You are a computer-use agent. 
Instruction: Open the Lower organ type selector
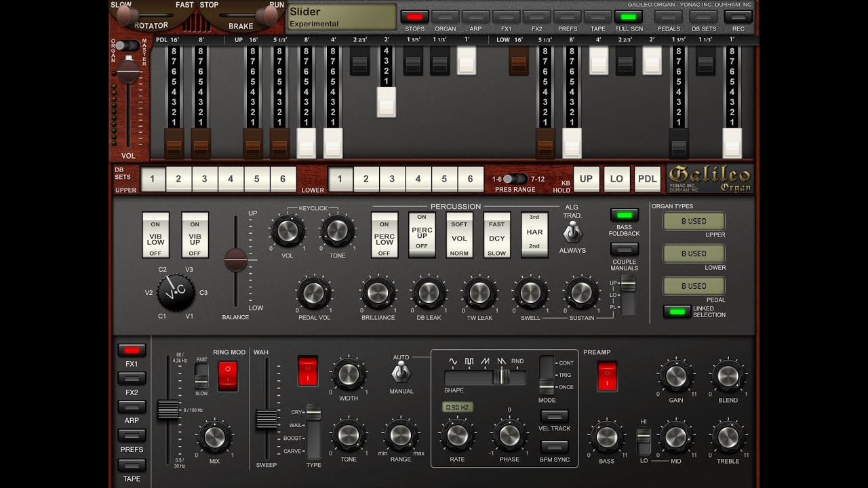[694, 253]
